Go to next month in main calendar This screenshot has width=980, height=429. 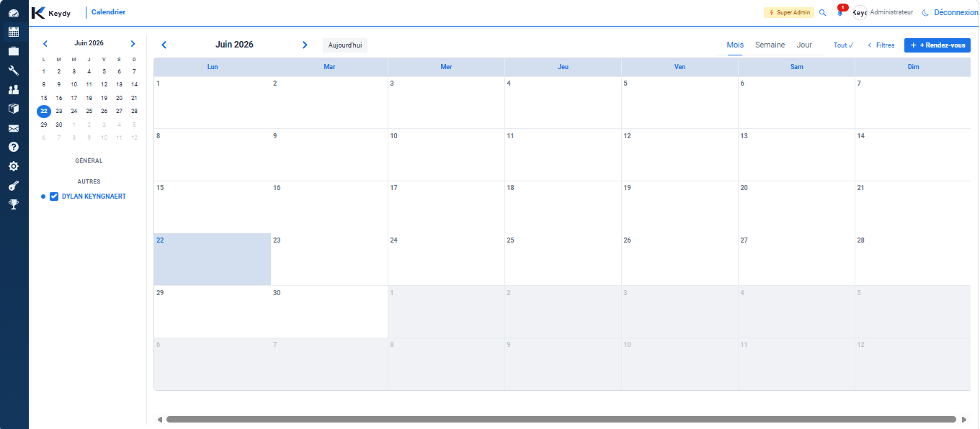(305, 45)
